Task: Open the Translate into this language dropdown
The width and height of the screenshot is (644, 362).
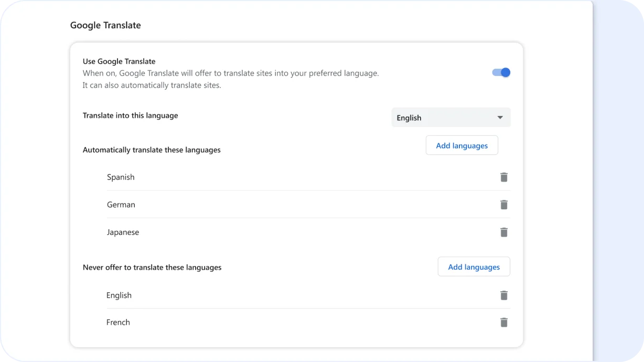Action: 450,118
